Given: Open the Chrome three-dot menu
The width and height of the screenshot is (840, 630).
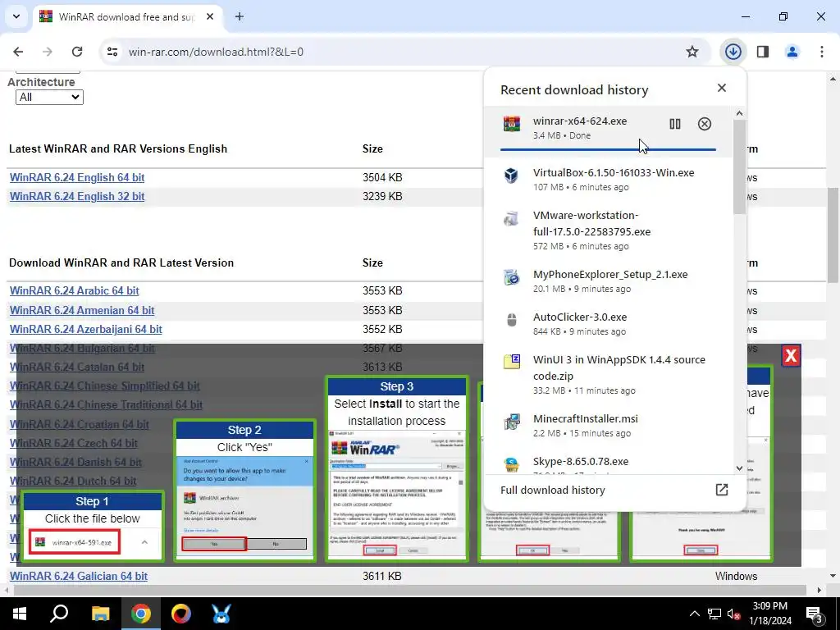Looking at the screenshot, I should click(x=822, y=52).
